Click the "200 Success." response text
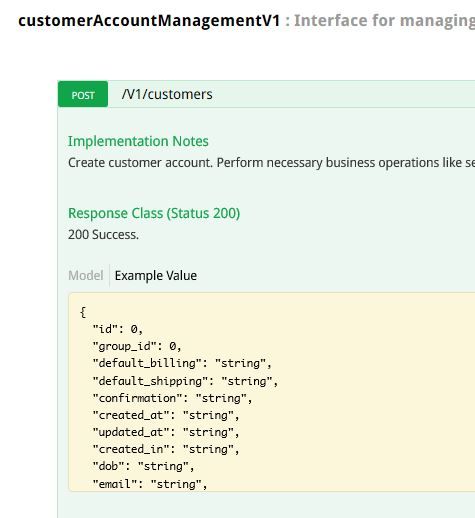475x518 pixels. click(103, 235)
